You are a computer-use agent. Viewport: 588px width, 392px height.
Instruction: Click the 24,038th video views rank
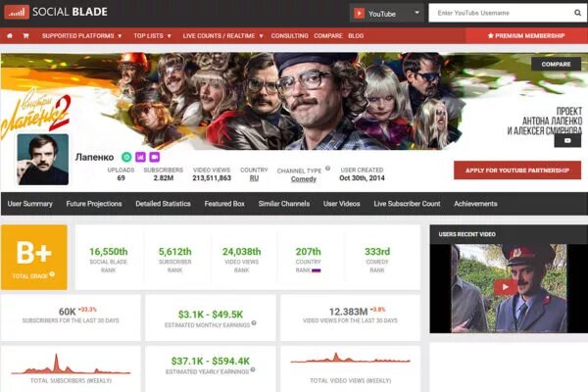pyautogui.click(x=241, y=251)
